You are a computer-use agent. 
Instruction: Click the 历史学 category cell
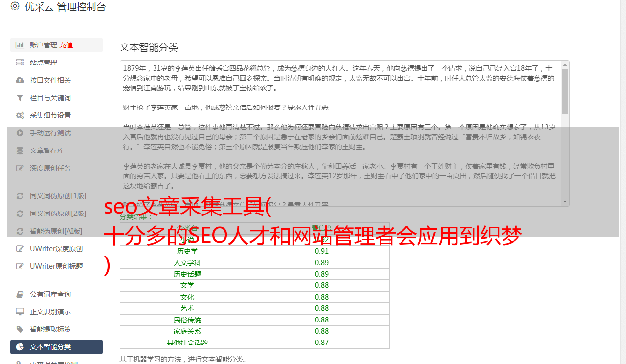tap(187, 251)
